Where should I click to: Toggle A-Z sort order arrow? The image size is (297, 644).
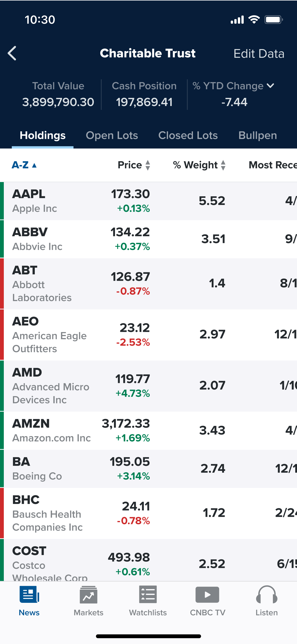tap(34, 166)
